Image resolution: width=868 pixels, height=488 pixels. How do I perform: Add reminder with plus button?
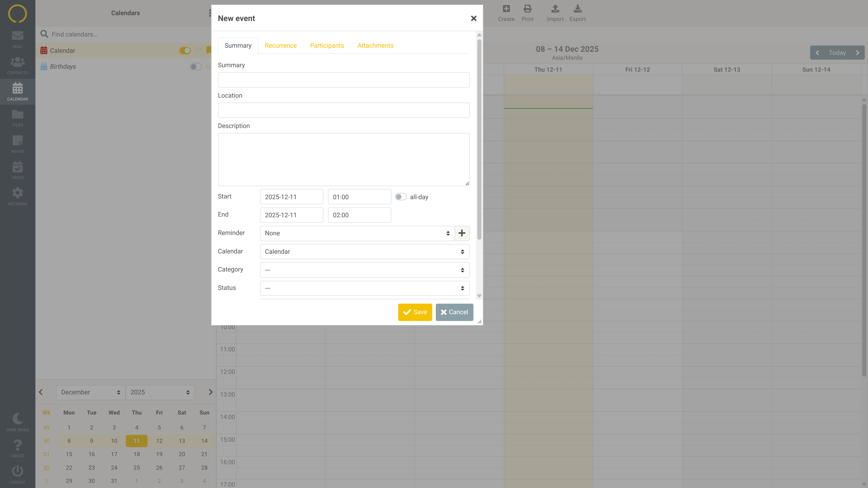click(462, 233)
